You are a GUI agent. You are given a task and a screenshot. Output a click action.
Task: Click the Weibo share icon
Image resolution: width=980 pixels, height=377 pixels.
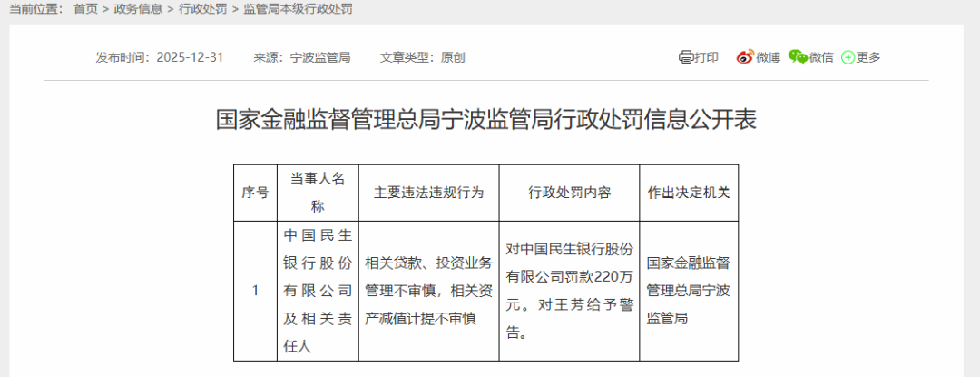745,57
